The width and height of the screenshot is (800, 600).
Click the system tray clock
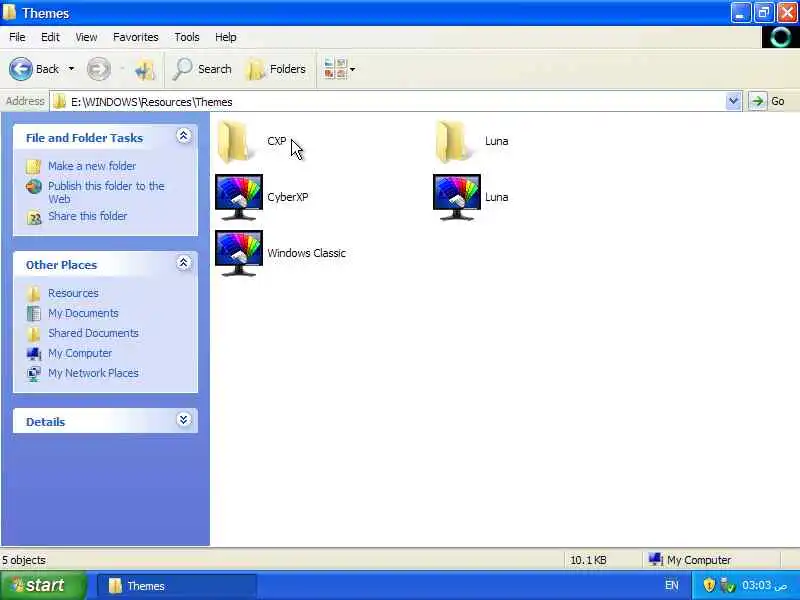[764, 585]
